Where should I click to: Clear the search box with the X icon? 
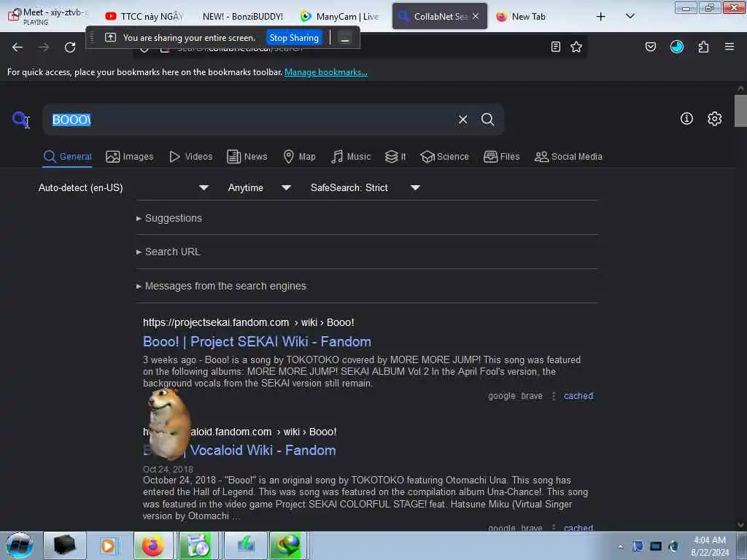(x=462, y=120)
